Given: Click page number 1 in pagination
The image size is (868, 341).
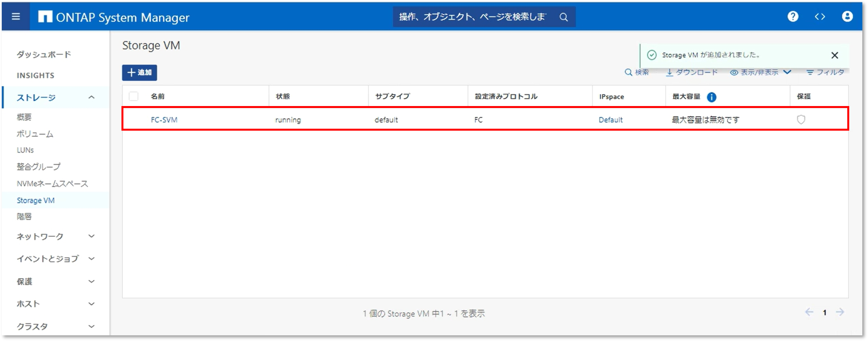Looking at the screenshot, I should [x=824, y=312].
